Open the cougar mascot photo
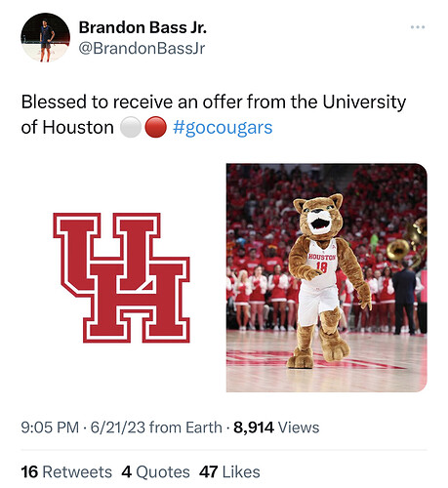The image size is (448, 488). pos(327,277)
